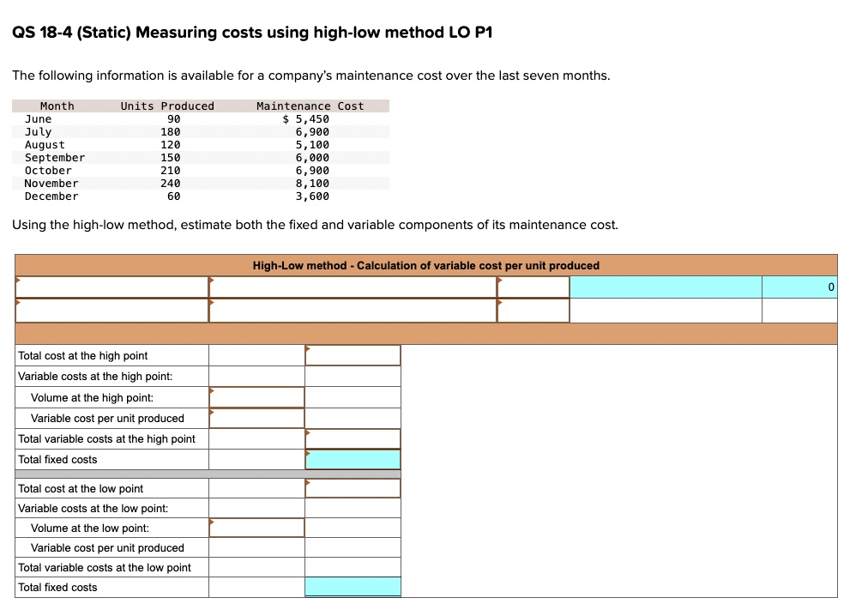Click the Total cost at the low point entry cell
This screenshot has width=868, height=616.
[353, 488]
